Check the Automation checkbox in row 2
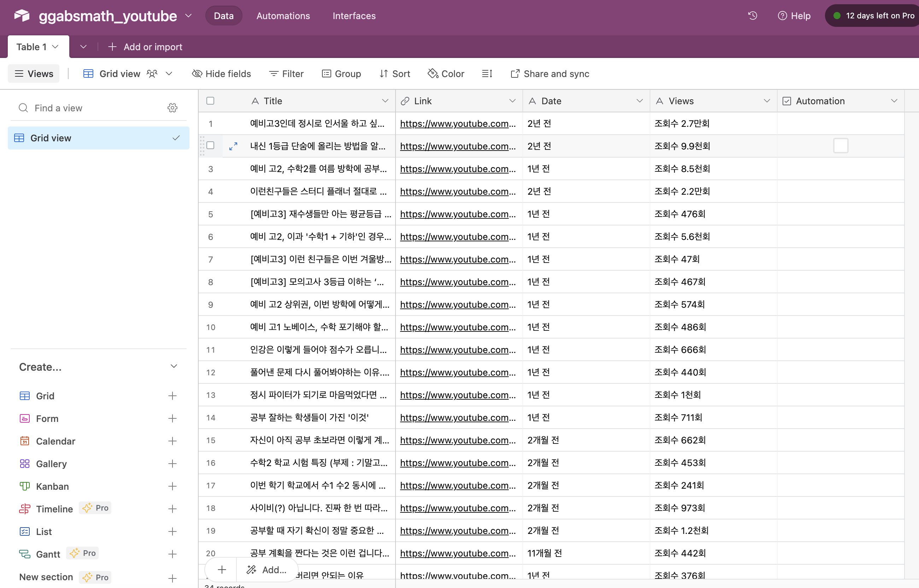The image size is (919, 588). pyautogui.click(x=840, y=146)
